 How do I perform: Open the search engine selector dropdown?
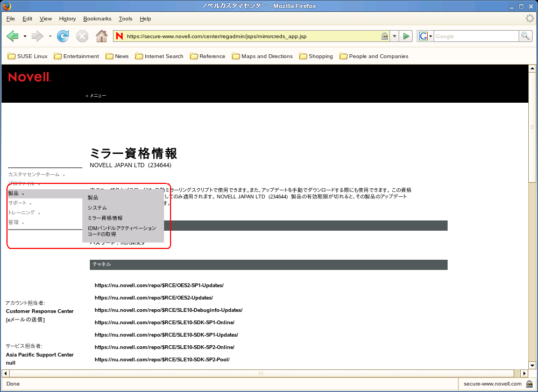click(426, 36)
